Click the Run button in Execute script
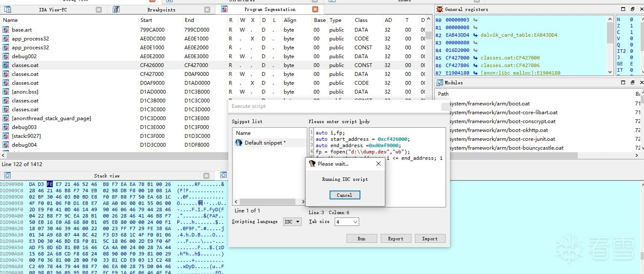644x274 pixels. (x=362, y=239)
